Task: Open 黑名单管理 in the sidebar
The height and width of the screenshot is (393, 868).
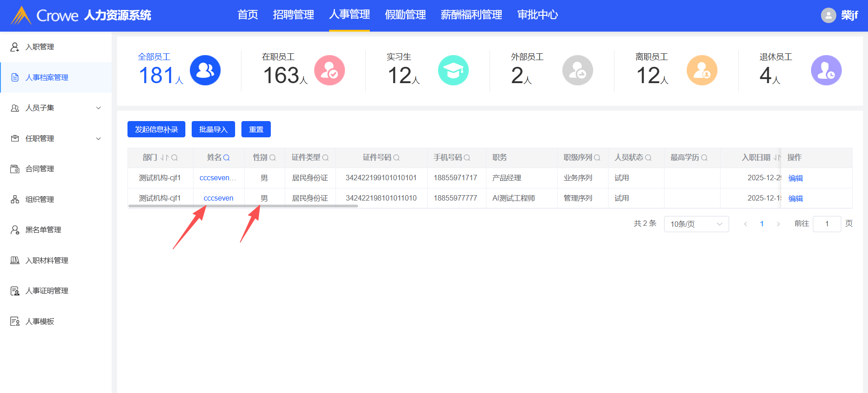Action: [43, 230]
